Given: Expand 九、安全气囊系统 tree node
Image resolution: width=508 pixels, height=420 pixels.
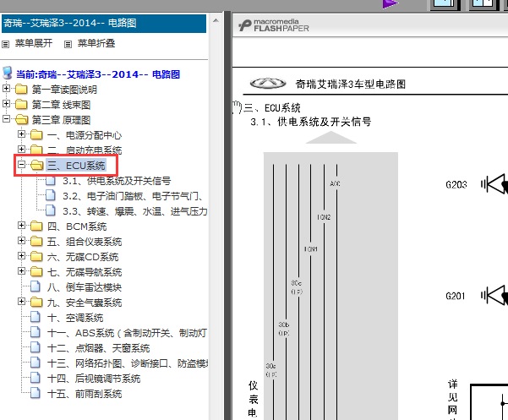Looking at the screenshot, I should 21,302.
